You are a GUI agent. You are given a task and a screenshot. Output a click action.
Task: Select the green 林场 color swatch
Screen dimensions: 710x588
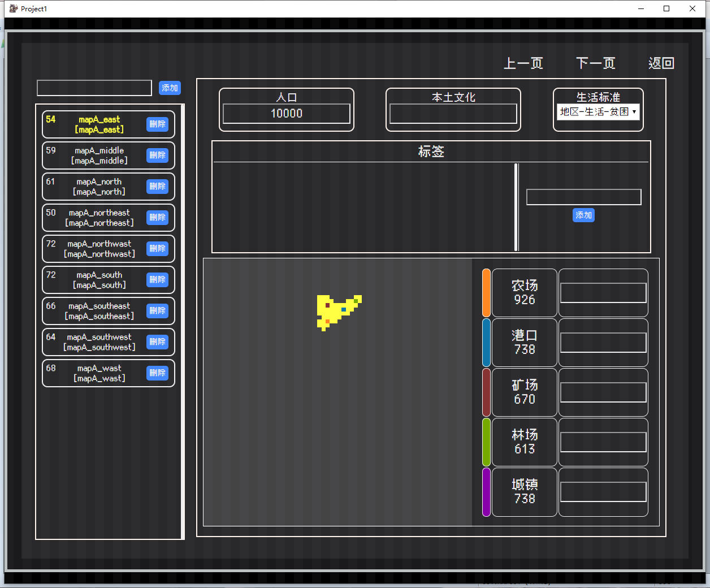pos(486,442)
